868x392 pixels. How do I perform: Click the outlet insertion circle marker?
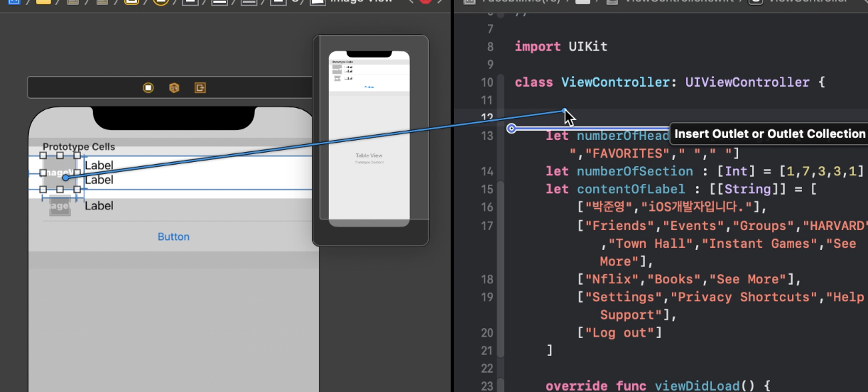[x=511, y=129]
